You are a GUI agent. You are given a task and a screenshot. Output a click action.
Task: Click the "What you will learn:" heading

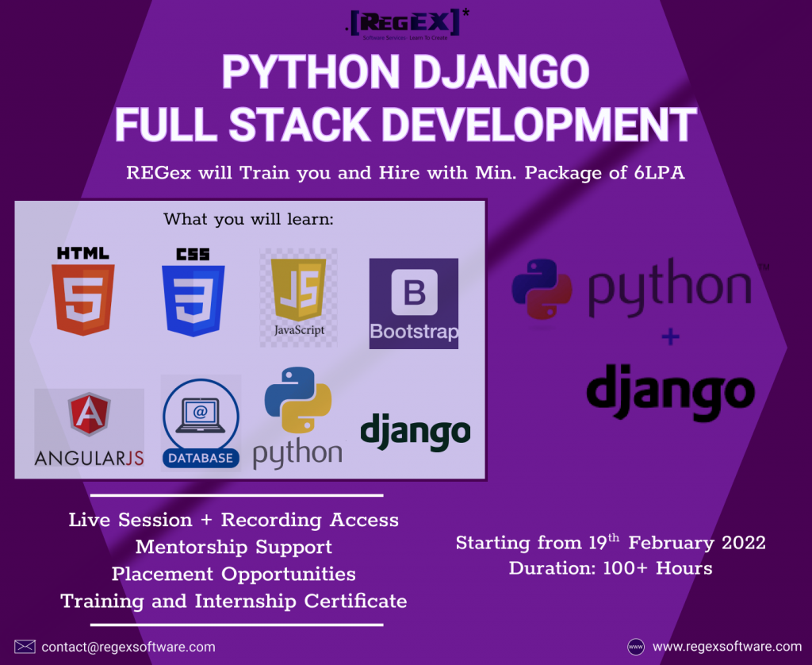[248, 219]
